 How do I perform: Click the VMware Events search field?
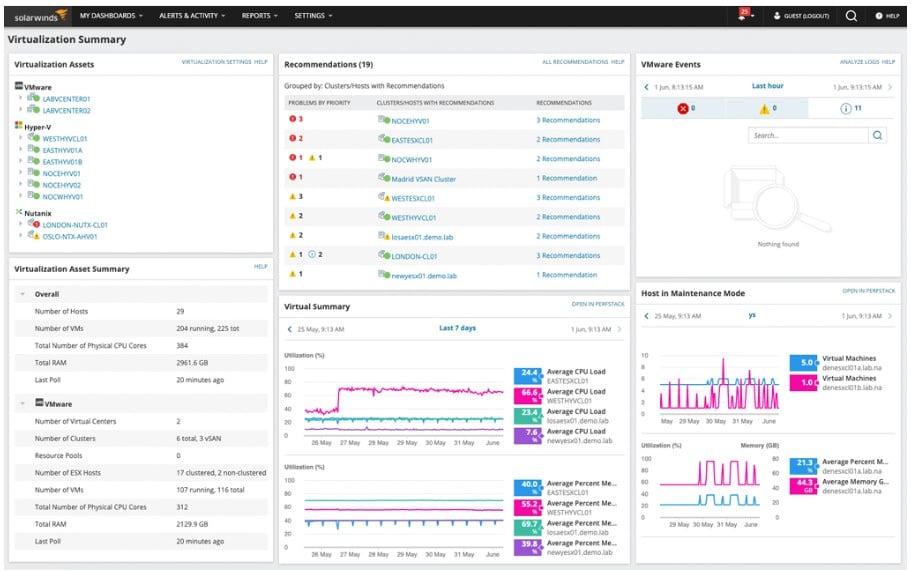click(808, 135)
